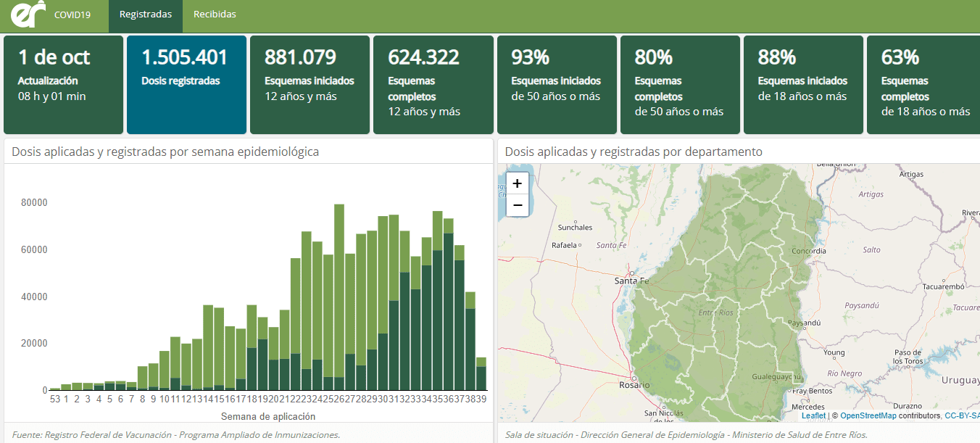Screen dimensions: 980x443
Task: Select the 624.322 Esquemas completos card
Action: (433, 85)
